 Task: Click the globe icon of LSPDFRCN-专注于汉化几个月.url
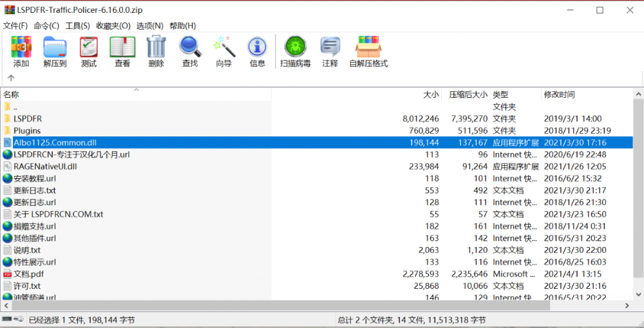7,154
